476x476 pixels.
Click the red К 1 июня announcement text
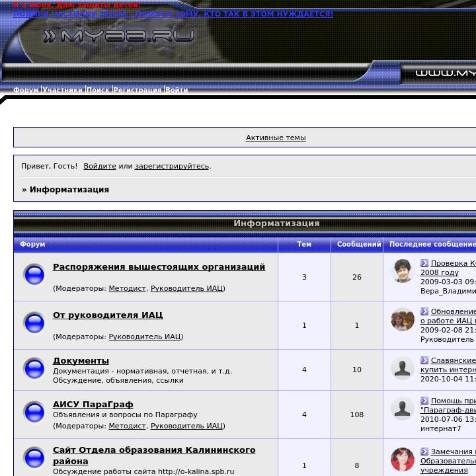(x=77, y=5)
